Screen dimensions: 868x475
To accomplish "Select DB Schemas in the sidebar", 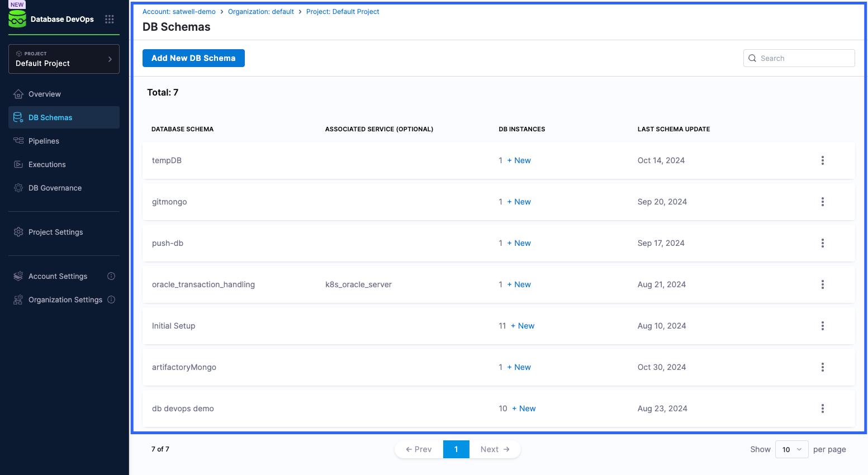I will [64, 117].
